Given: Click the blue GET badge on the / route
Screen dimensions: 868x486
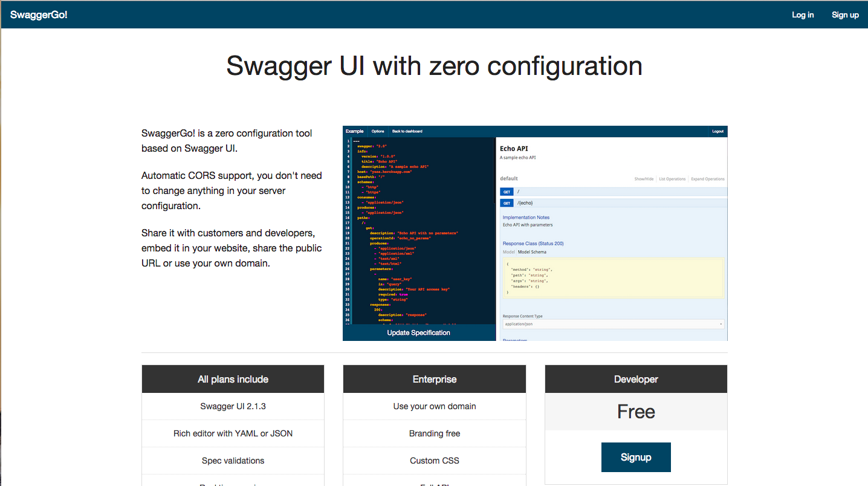Looking at the screenshot, I should [x=507, y=192].
